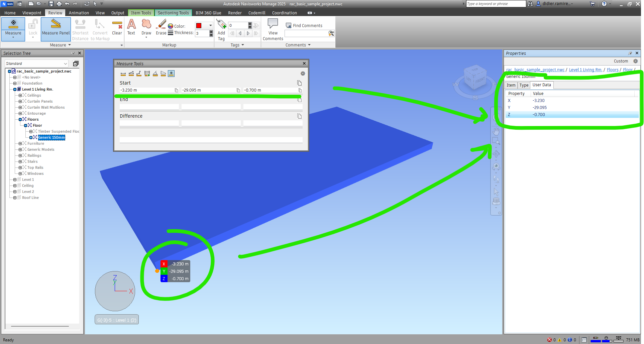Expand the Furniture tree node
644x344 pixels.
tap(20, 143)
